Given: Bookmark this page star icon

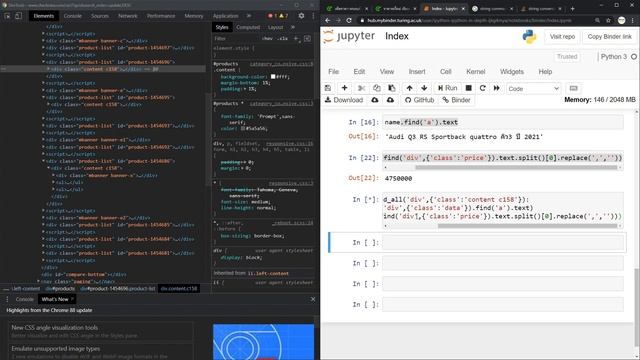Looking at the screenshot, I should [x=608, y=20].
